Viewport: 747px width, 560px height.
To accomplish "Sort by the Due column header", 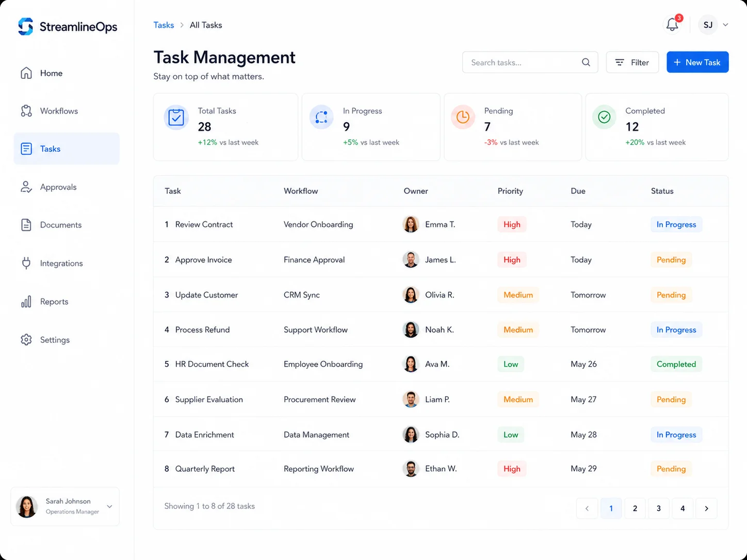I will coord(578,191).
